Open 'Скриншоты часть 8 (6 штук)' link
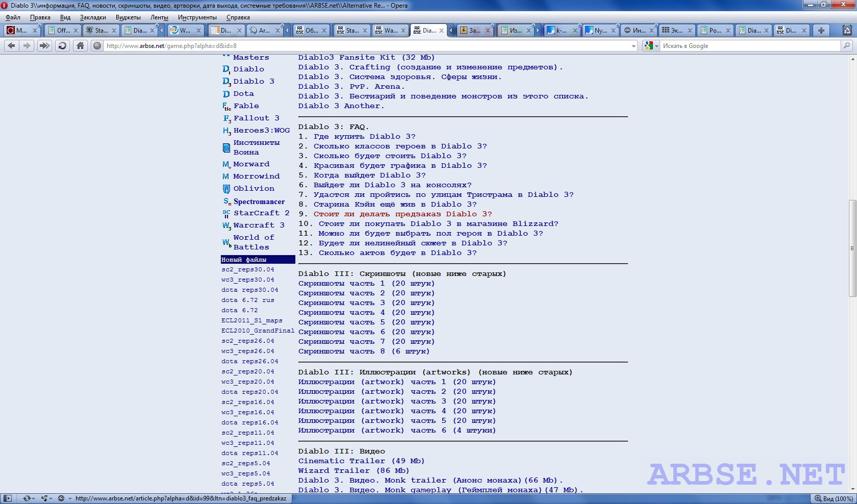The height and width of the screenshot is (504, 857). point(364,351)
